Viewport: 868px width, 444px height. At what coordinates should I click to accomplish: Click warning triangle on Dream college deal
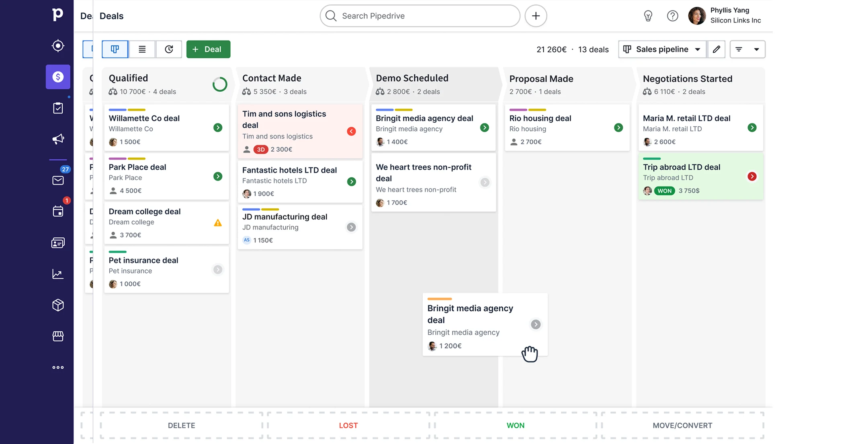218,222
